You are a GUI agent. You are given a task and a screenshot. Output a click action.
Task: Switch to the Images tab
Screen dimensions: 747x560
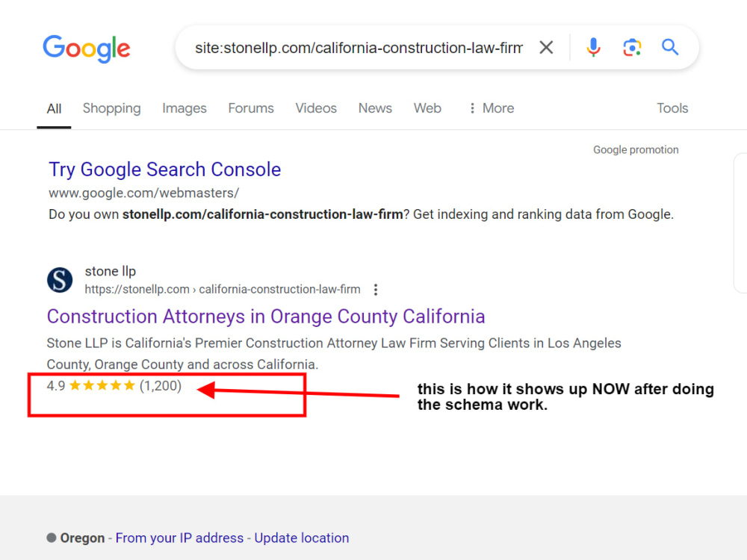185,108
